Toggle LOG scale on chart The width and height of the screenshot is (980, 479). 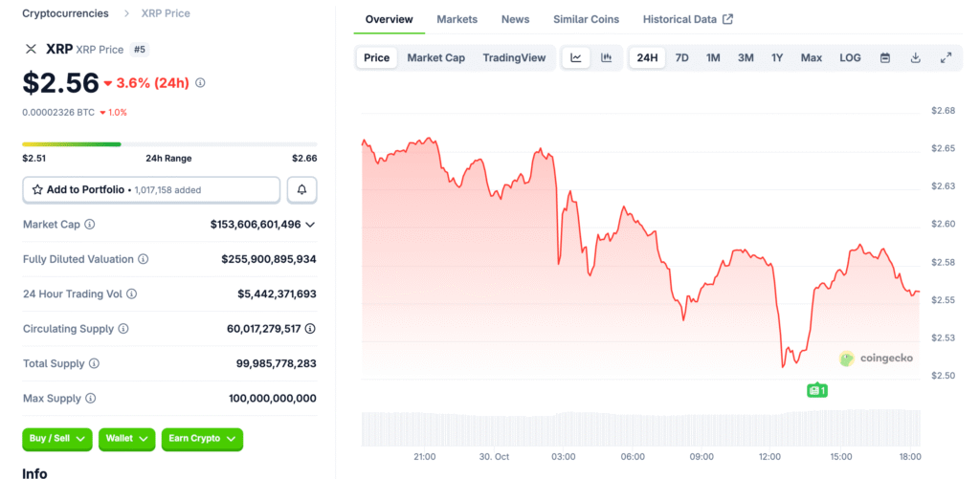pos(850,57)
